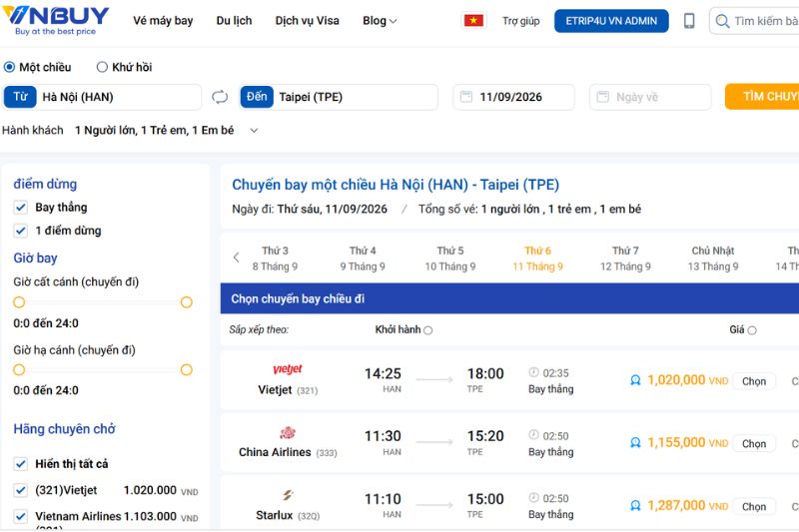Click the clock icon next to 02:35
The height and width of the screenshot is (532, 799).
click(533, 372)
